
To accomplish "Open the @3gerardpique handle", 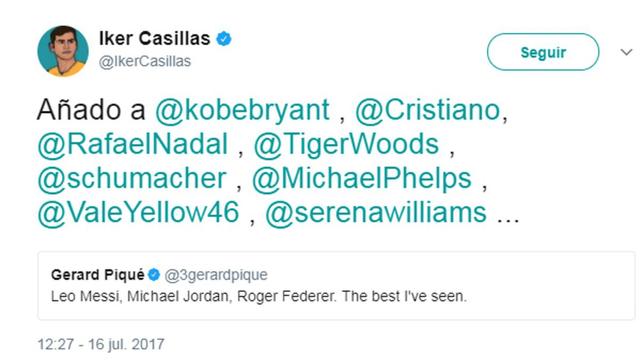I will (216, 275).
